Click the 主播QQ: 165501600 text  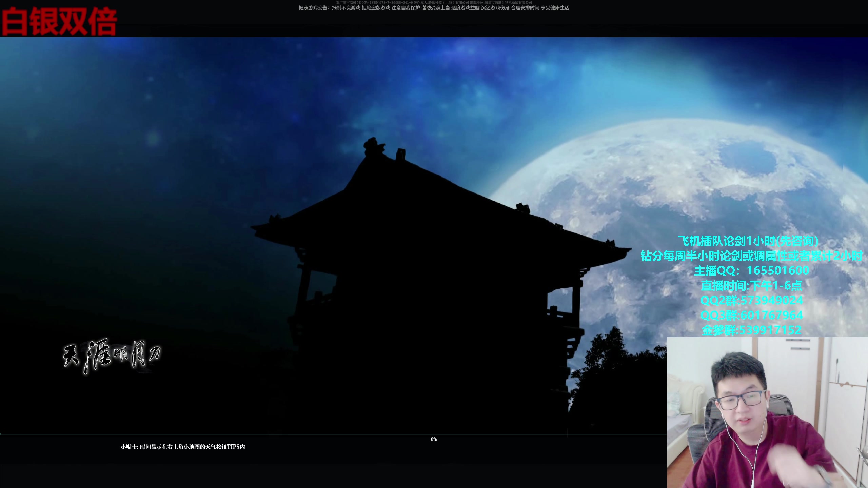click(751, 270)
